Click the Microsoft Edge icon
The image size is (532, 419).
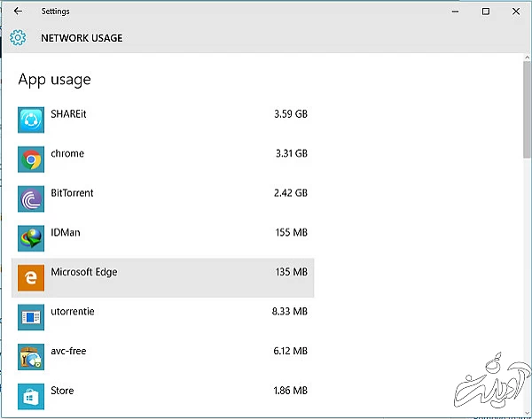31,278
